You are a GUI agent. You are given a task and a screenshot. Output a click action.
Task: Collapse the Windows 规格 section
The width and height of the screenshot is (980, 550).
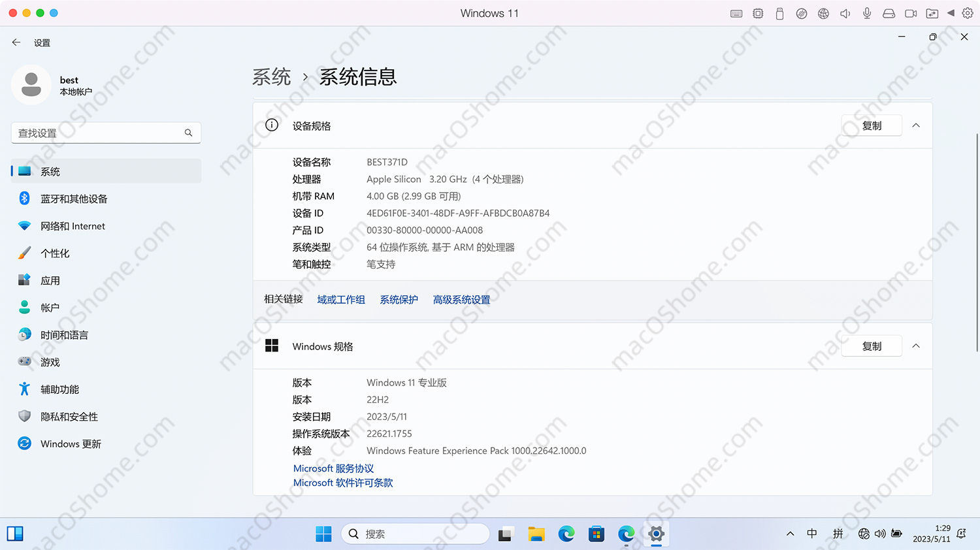(915, 346)
